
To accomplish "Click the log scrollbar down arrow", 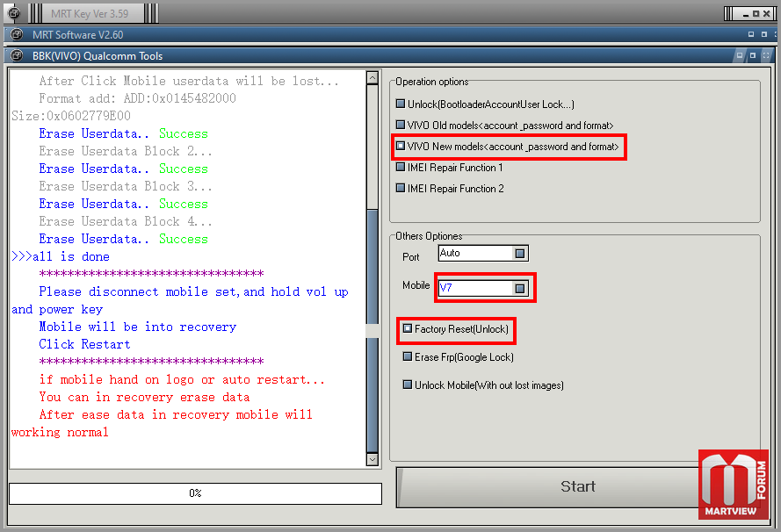I will (372, 459).
